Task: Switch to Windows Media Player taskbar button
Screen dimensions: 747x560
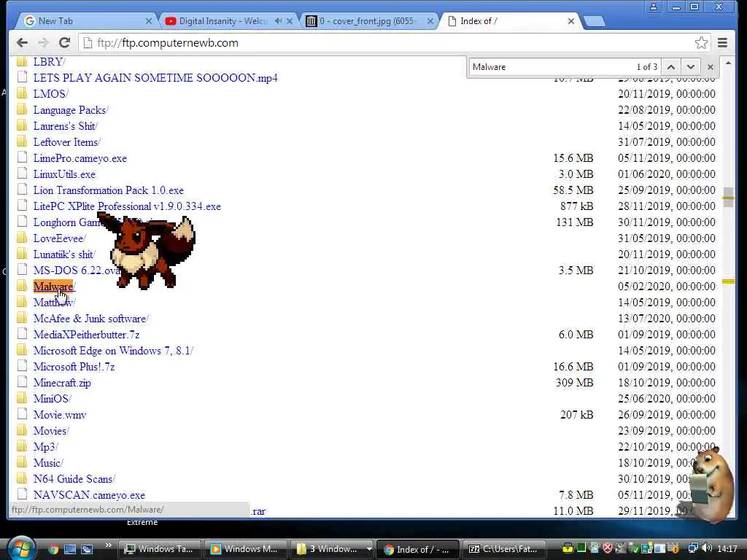Action: click(x=246, y=549)
